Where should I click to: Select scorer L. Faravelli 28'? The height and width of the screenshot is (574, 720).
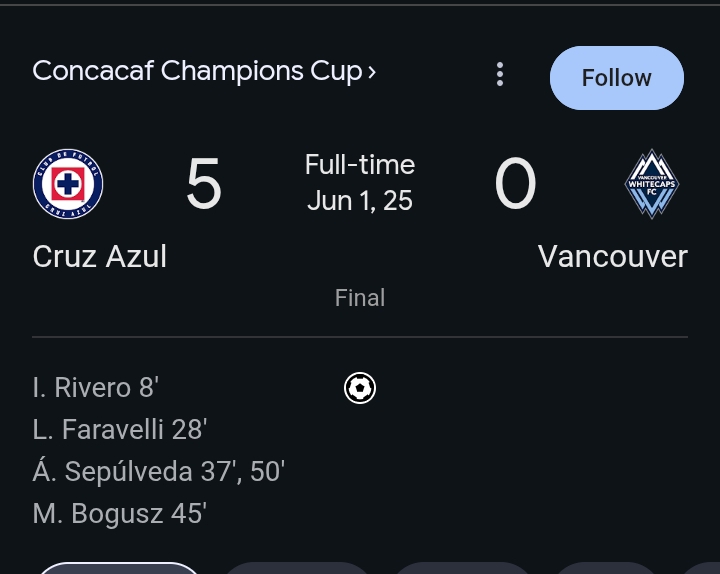[x=120, y=429]
